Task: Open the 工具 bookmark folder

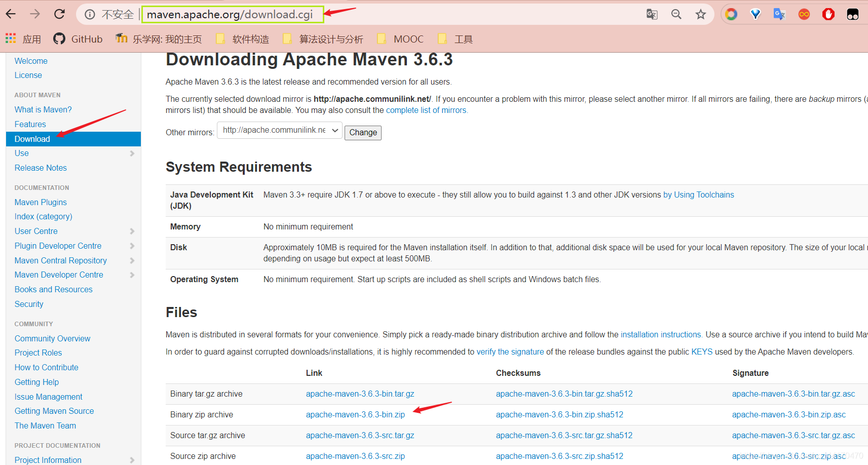Action: point(455,39)
